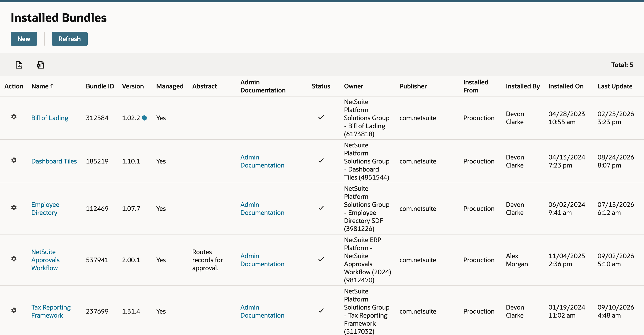Sort by Installed By column header

523,86
